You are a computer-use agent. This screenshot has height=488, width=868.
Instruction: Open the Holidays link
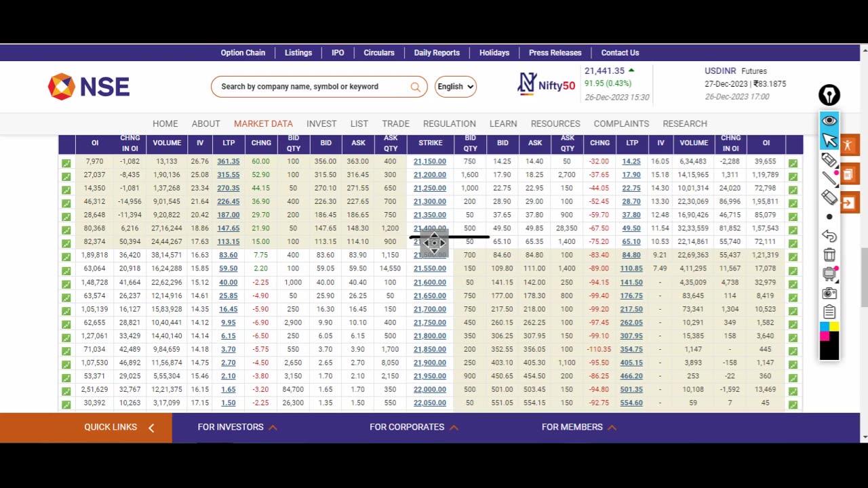point(494,53)
